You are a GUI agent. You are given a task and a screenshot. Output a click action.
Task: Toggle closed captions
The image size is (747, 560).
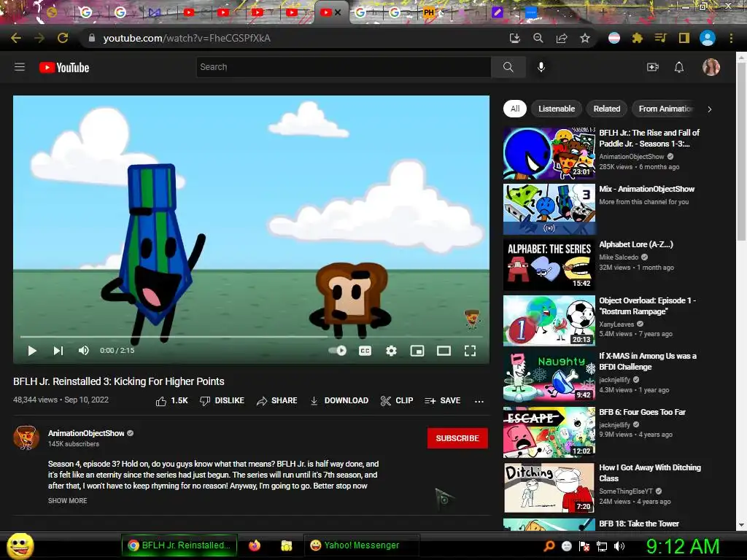tap(365, 351)
